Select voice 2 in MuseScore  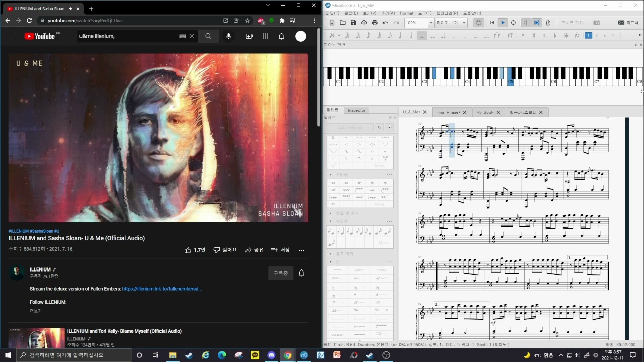[x=596, y=35]
